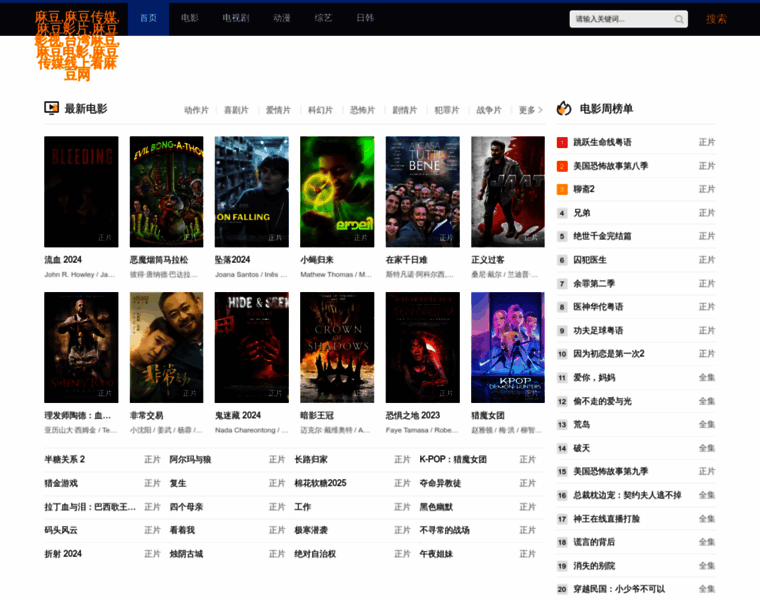
Task: Click the 麻豆传媒 site logo text
Action: pos(77,45)
